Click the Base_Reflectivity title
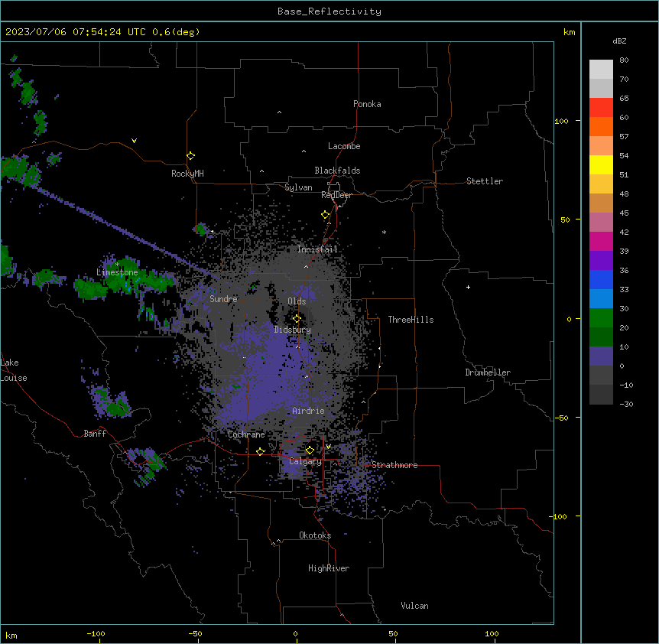The image size is (659, 644). tap(329, 11)
